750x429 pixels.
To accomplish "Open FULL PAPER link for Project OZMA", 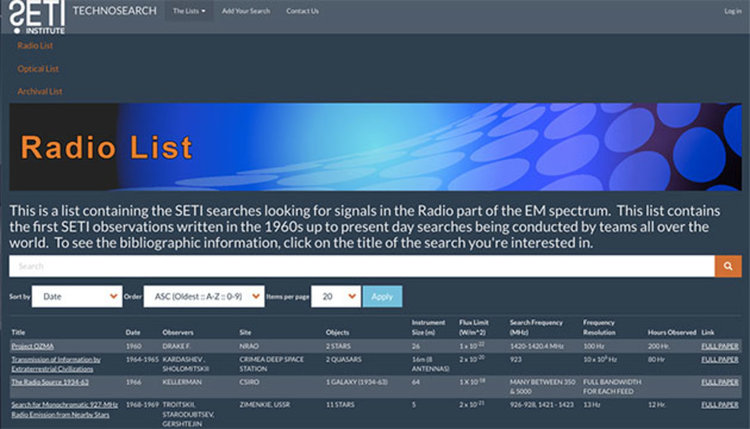I will pos(720,346).
